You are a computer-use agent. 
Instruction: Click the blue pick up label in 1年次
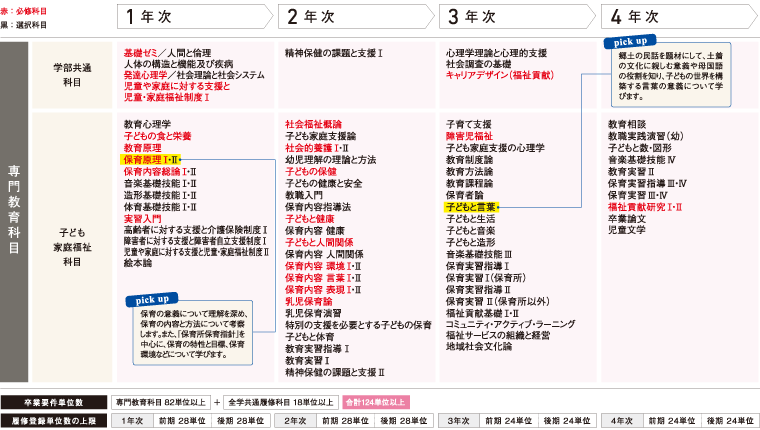(152, 300)
